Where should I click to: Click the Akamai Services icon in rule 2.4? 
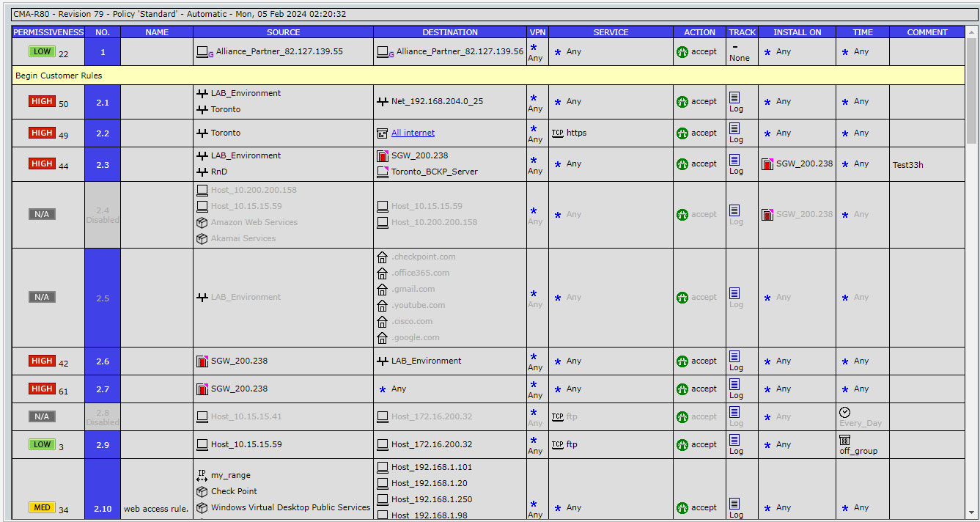(202, 238)
